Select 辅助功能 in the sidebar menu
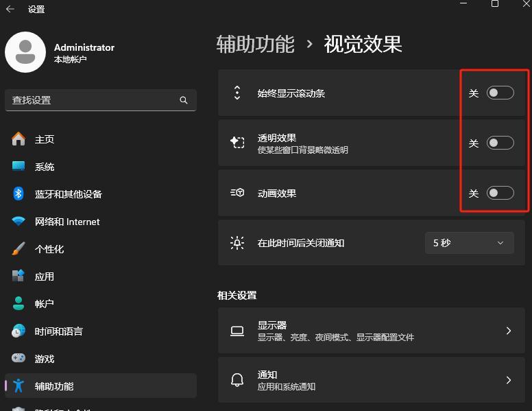532x411 pixels. click(54, 386)
